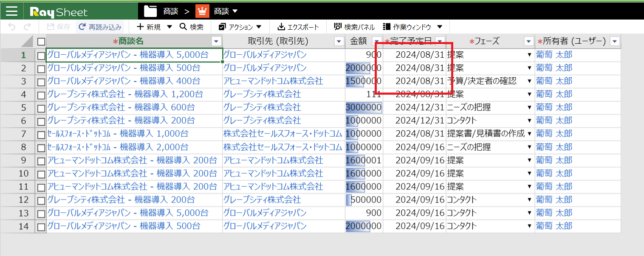Open the 作業ウィンドウ work window
The height and width of the screenshot is (256, 644).
click(x=407, y=27)
